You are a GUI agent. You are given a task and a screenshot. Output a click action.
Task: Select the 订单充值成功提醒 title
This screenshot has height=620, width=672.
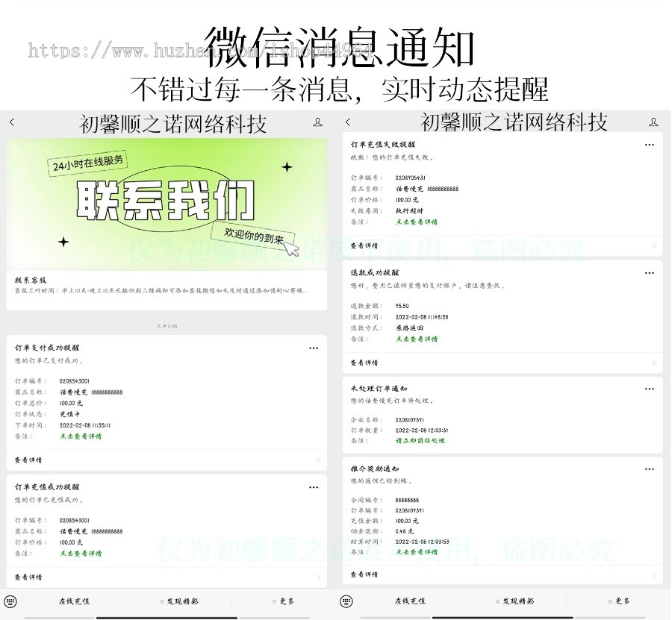click(47, 487)
